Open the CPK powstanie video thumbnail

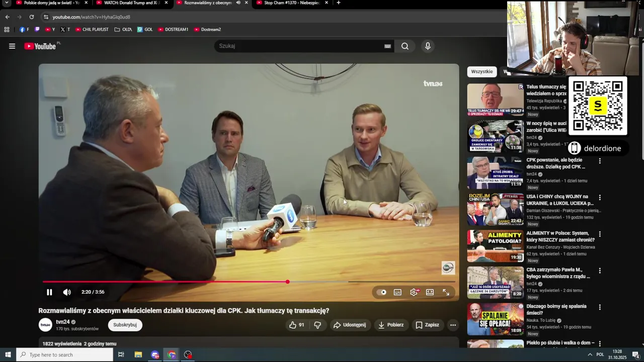click(x=495, y=173)
